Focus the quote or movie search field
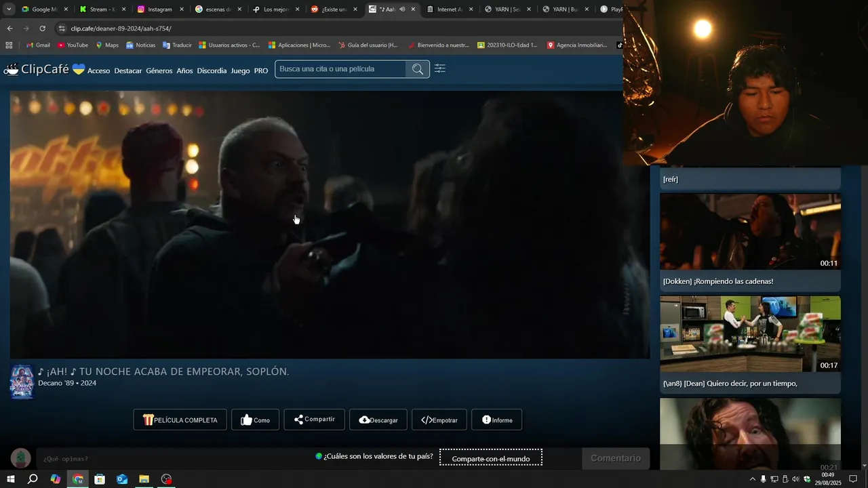This screenshot has height=488, width=868. click(x=340, y=69)
